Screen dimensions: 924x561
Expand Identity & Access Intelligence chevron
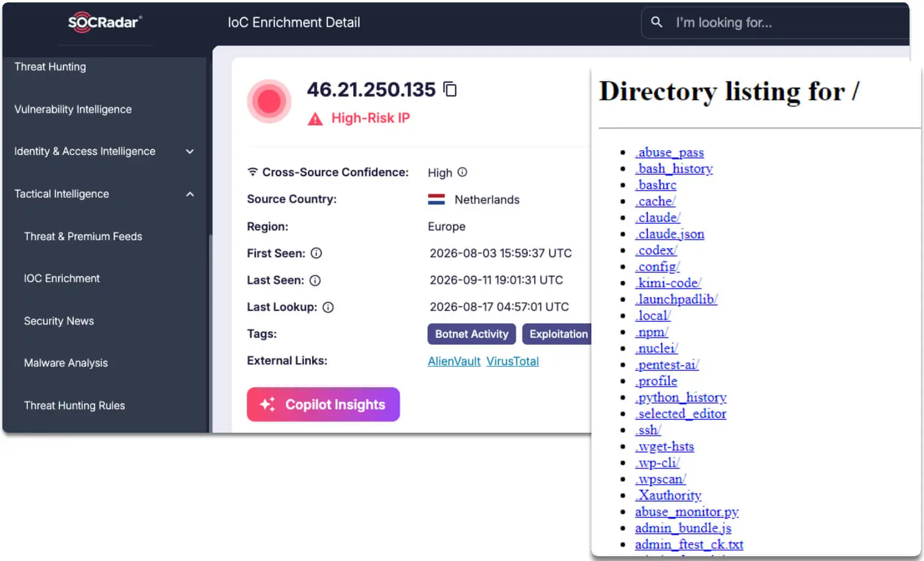(x=190, y=151)
